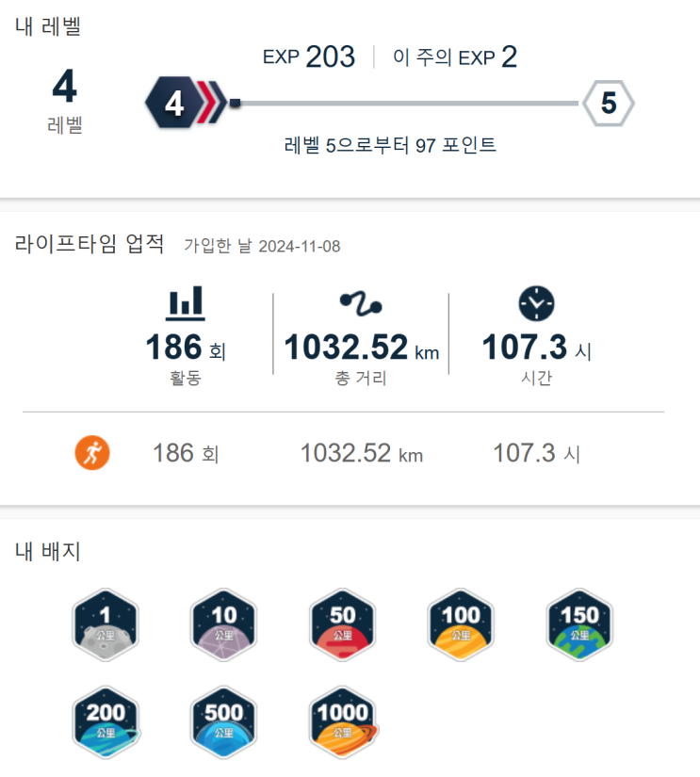Click the bar chart activities icon
The width and height of the screenshot is (700, 777).
pyautogui.click(x=186, y=302)
